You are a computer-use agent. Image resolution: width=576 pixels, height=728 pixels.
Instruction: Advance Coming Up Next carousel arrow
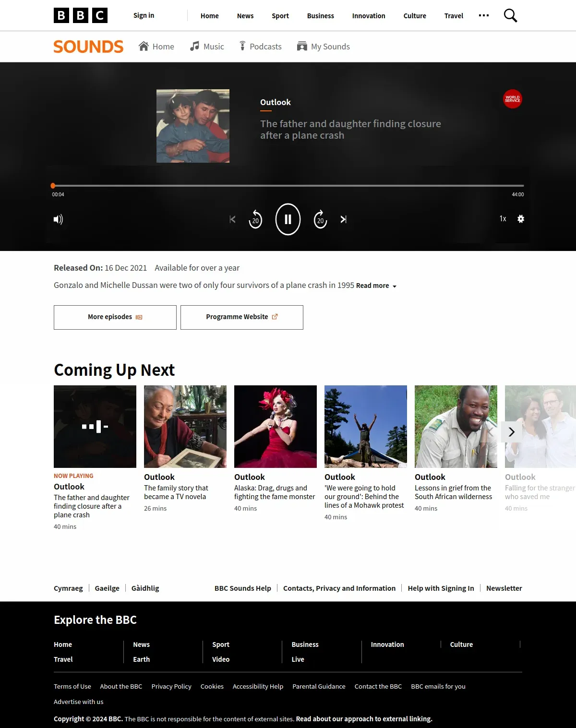point(512,432)
